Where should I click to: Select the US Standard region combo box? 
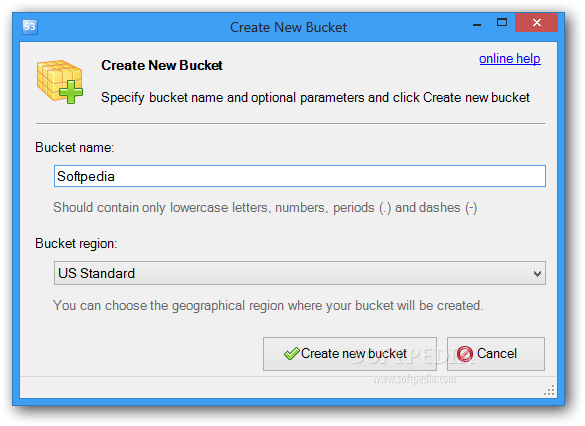300,273
